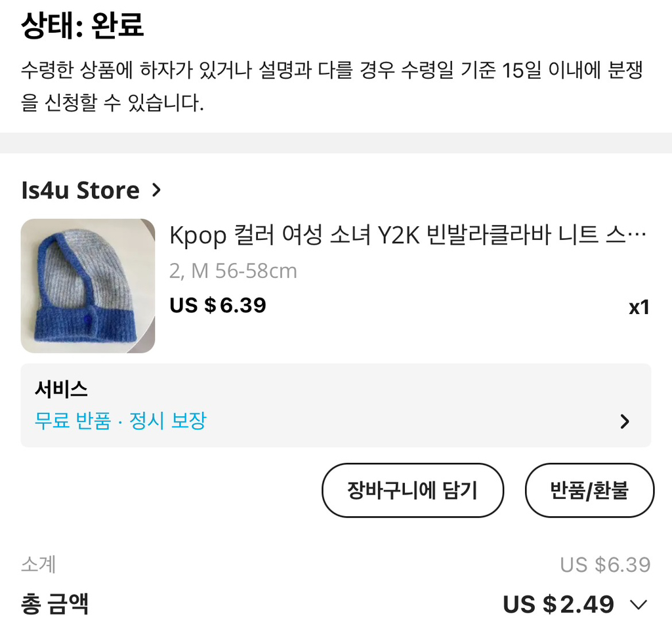Expand the store name chevron
Image resolution: width=672 pixels, height=623 pixels.
pos(157,191)
